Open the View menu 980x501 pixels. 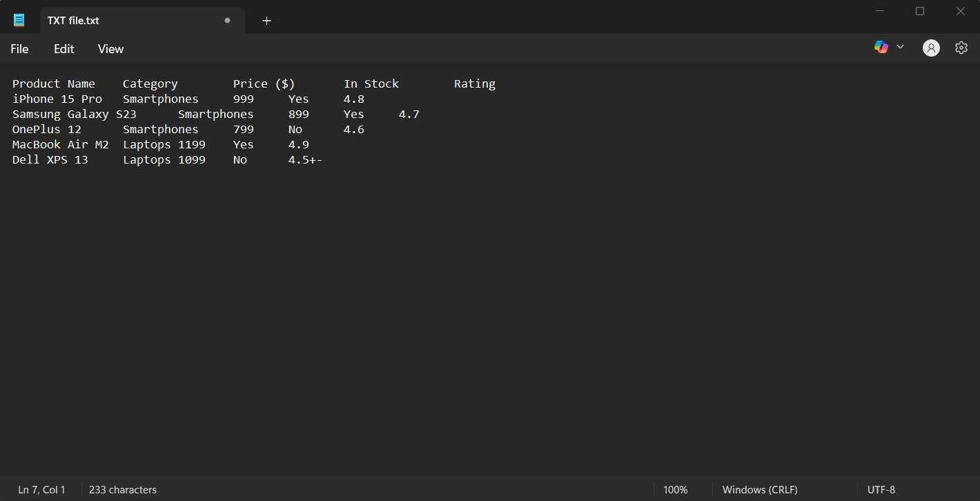coord(110,49)
